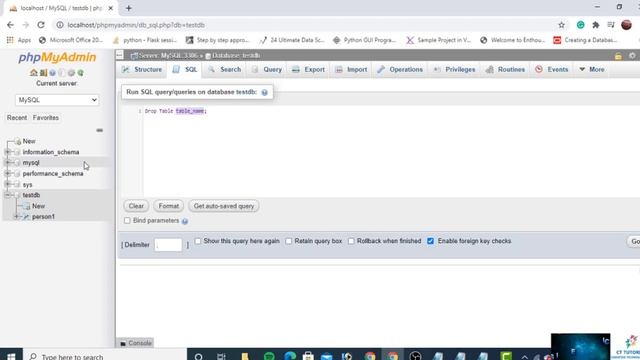Click the Cortana circle icon in taskbar
The width and height of the screenshot is (640, 360).
coord(198,356)
